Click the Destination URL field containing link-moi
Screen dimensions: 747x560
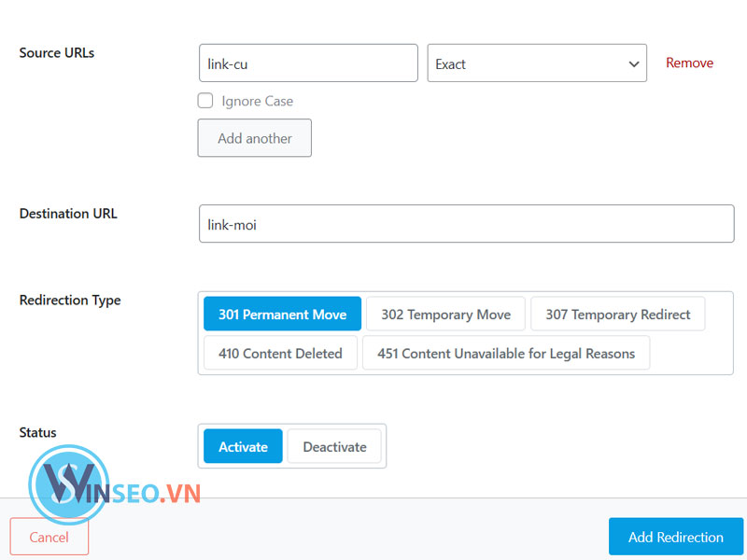(x=466, y=224)
